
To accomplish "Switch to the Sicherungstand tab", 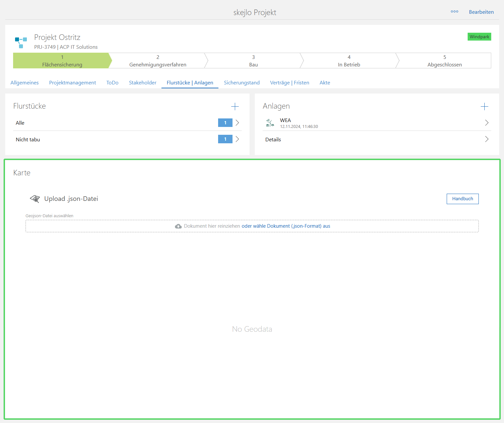I will coord(242,83).
